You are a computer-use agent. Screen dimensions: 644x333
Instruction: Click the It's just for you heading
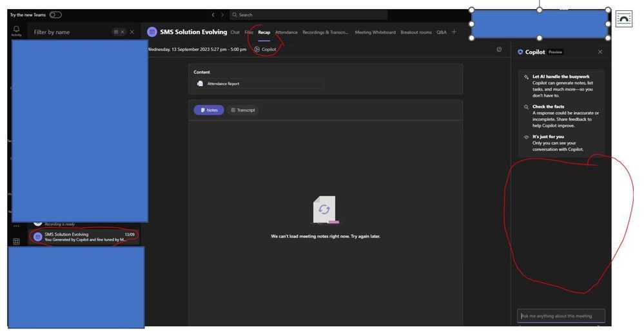tap(548, 136)
